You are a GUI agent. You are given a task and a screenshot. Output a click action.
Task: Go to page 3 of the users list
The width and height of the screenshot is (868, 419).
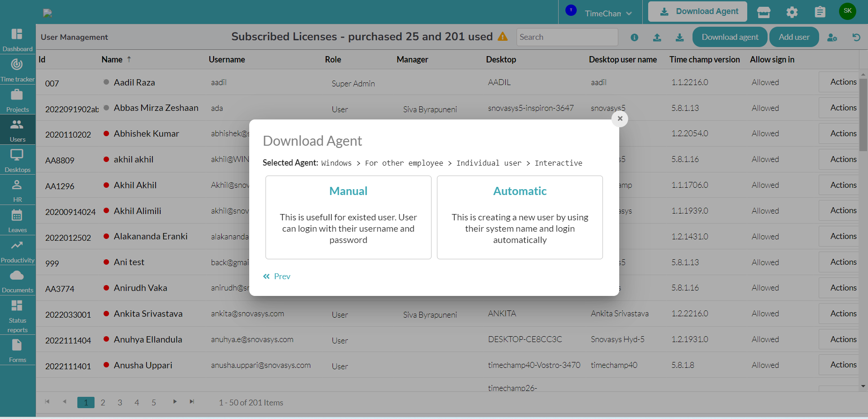(120, 402)
